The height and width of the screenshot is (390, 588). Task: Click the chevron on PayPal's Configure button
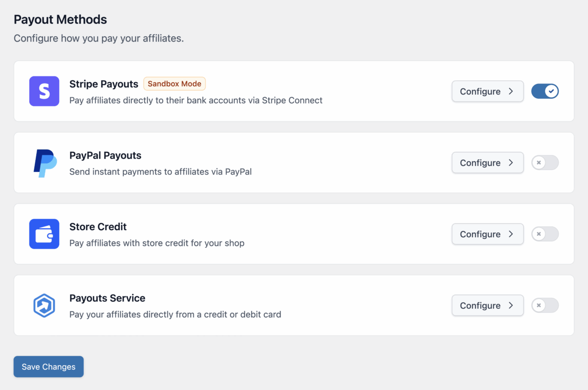pyautogui.click(x=512, y=163)
